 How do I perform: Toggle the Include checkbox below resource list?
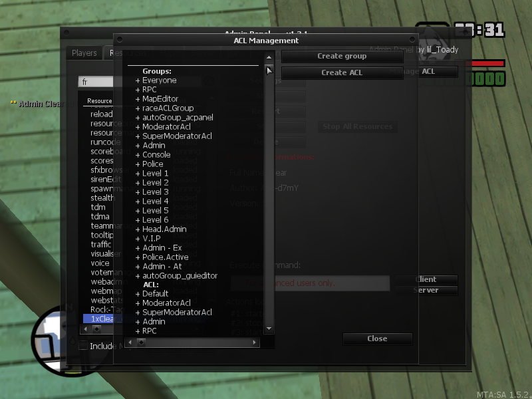[x=83, y=346]
